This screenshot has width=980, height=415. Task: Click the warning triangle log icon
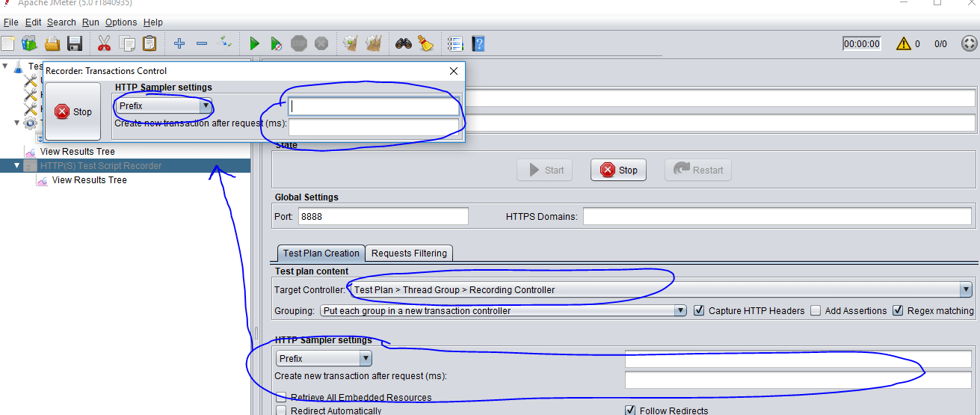pos(904,43)
